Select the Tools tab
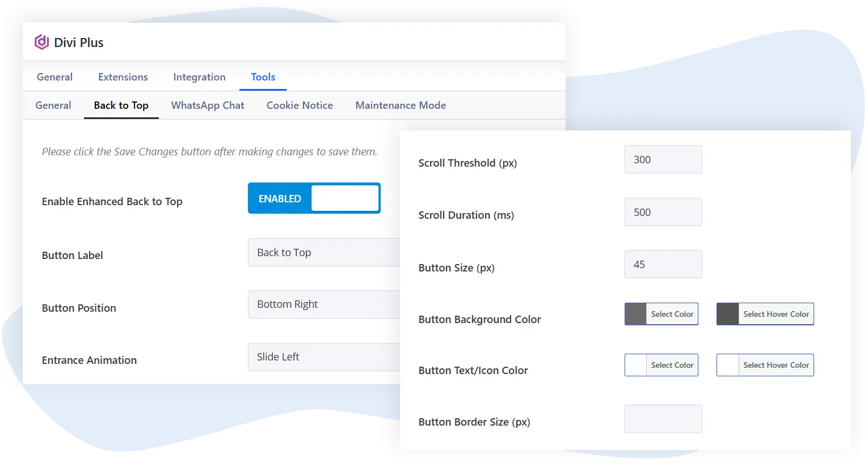The width and height of the screenshot is (868, 467). (x=263, y=77)
